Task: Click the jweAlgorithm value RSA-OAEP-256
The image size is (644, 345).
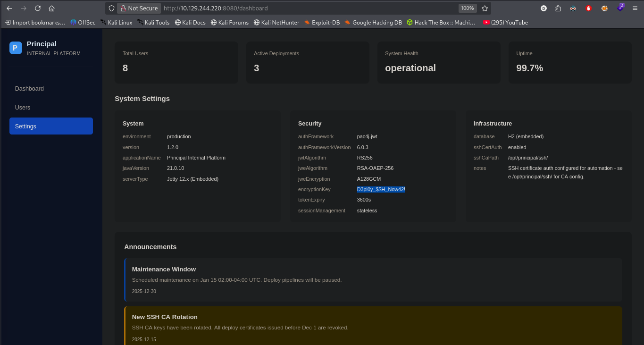Action: pos(375,168)
